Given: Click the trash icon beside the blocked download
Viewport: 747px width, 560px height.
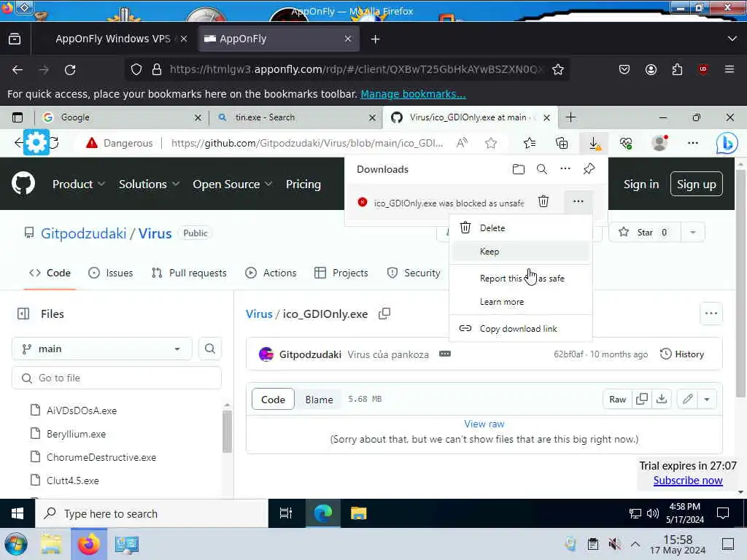Looking at the screenshot, I should [543, 201].
